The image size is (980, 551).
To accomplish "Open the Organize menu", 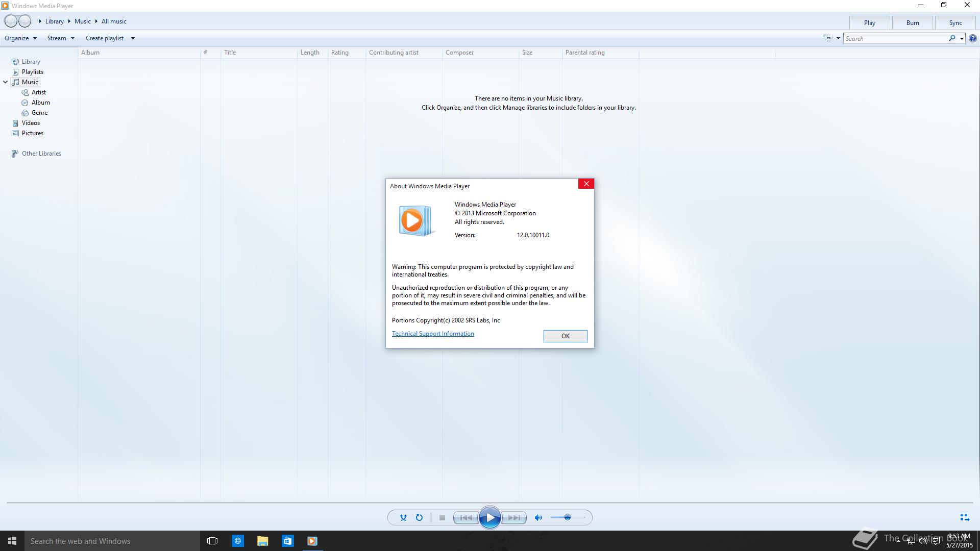I will coord(20,38).
